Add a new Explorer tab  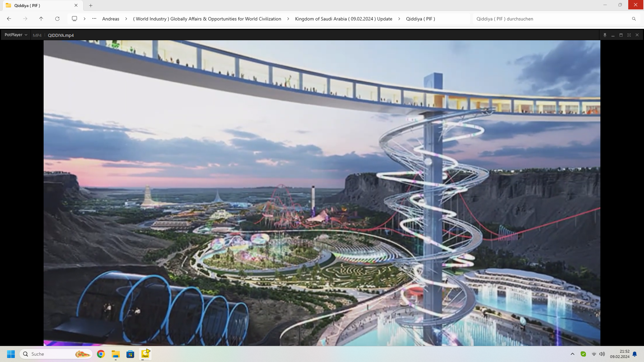point(91,5)
